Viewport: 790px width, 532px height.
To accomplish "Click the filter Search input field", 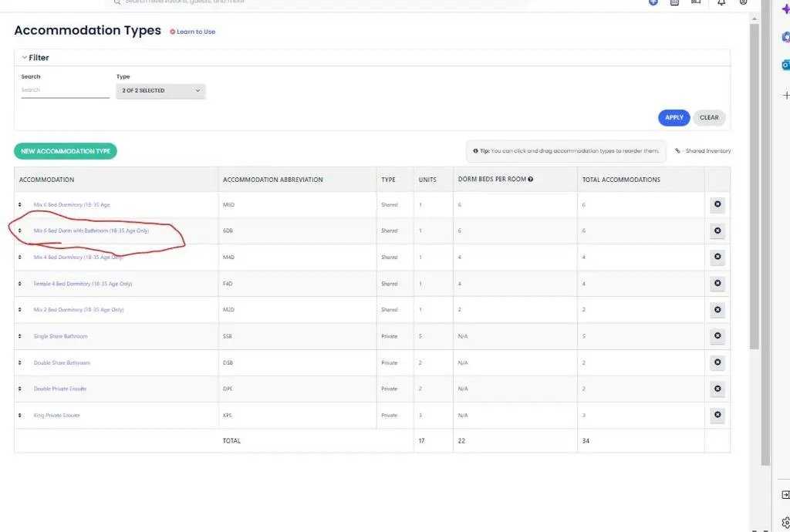I will coord(65,91).
